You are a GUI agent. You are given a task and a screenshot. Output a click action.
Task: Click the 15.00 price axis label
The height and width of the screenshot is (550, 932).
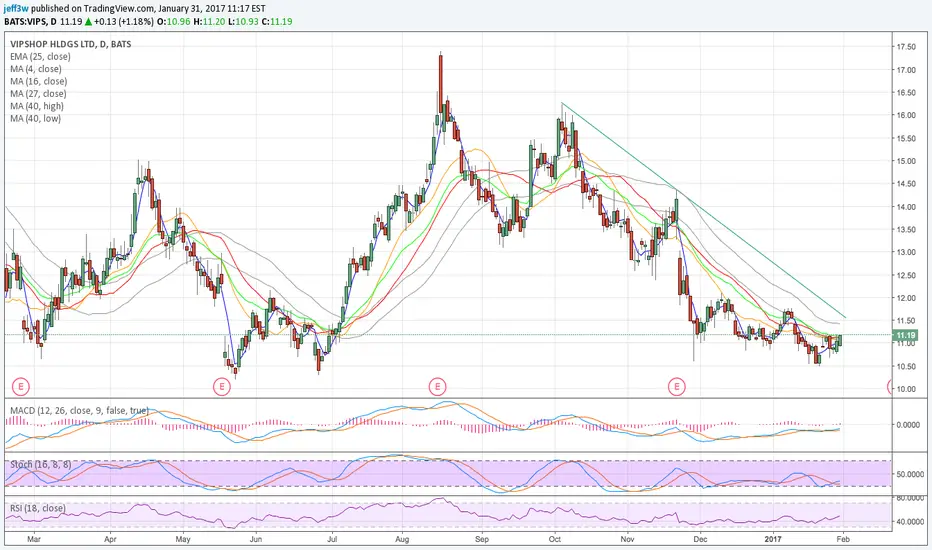tap(906, 161)
